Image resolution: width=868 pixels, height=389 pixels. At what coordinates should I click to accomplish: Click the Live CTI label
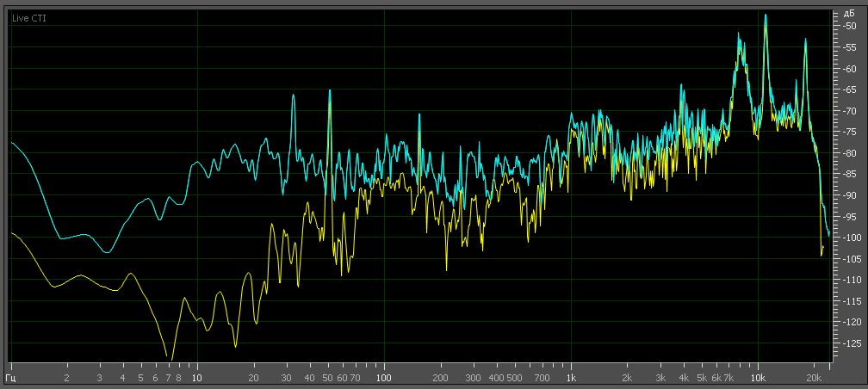29,18
